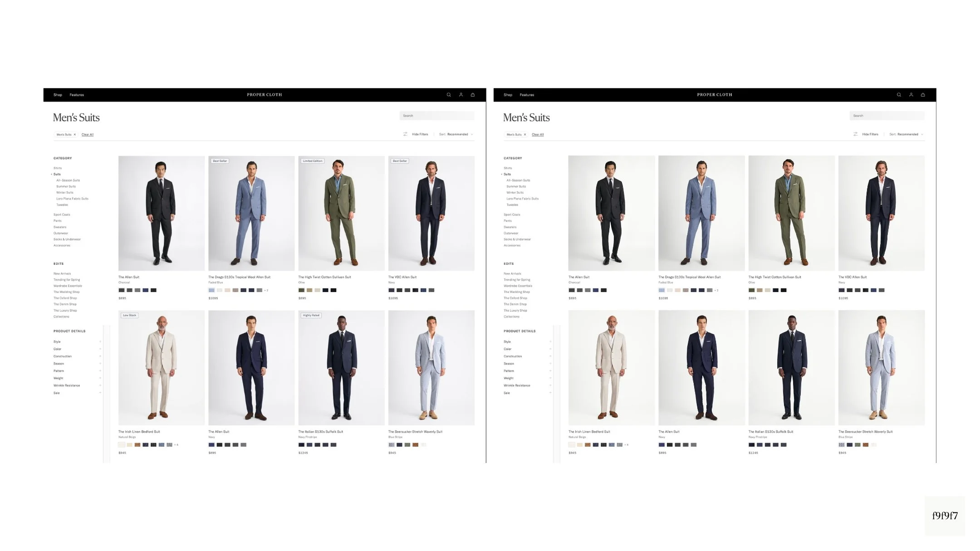980x551 pixels.
Task: Click the shopping bag icon in right page header
Action: [x=922, y=95]
